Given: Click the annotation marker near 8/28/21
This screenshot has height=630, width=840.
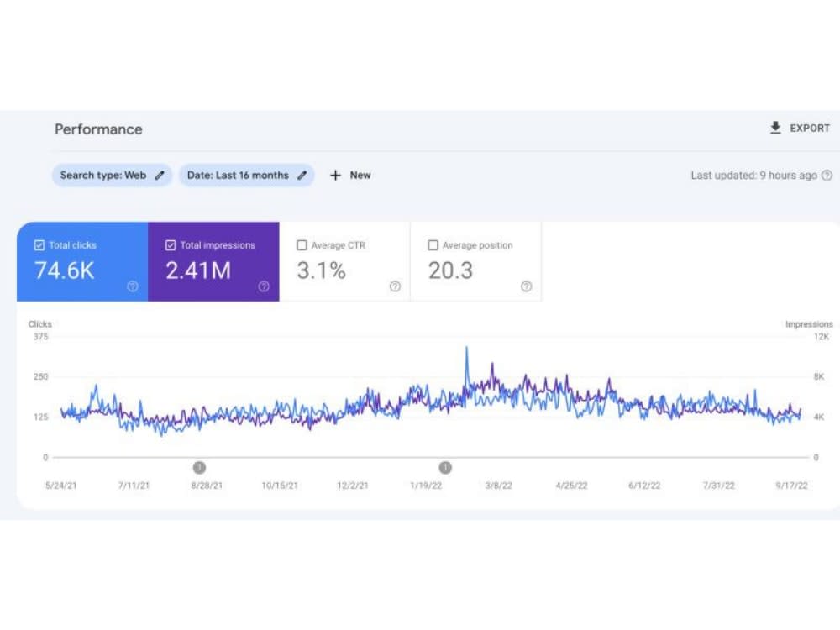Looking at the screenshot, I should pos(199,468).
